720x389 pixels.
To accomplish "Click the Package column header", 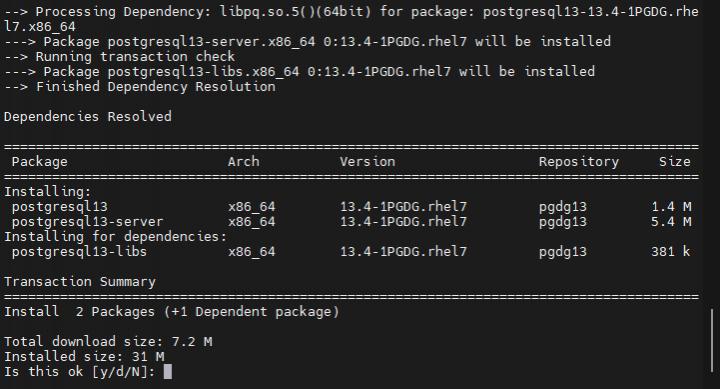I will coord(39,162).
